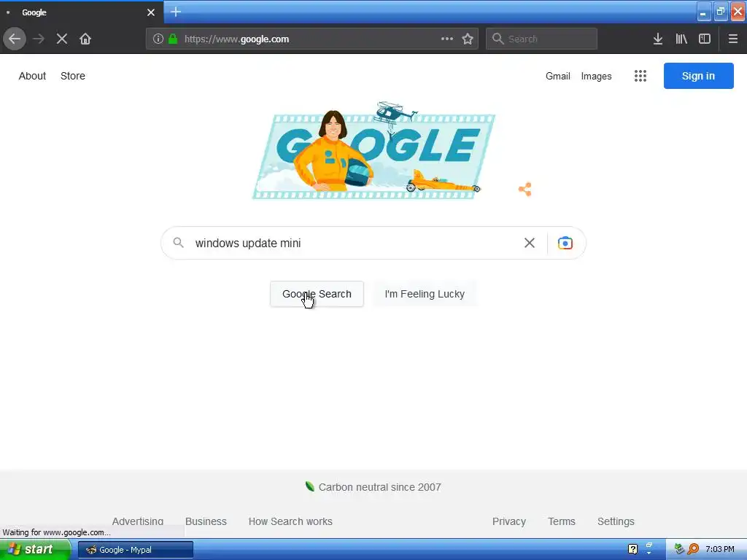747x560 pixels.
Task: Click the I'm Feeling Lucky button
Action: pos(425,294)
